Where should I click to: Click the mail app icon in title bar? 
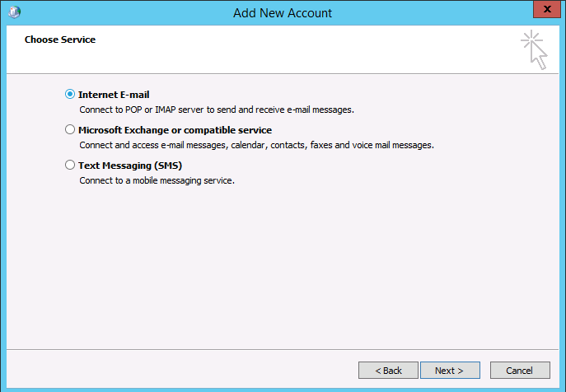pyautogui.click(x=15, y=12)
